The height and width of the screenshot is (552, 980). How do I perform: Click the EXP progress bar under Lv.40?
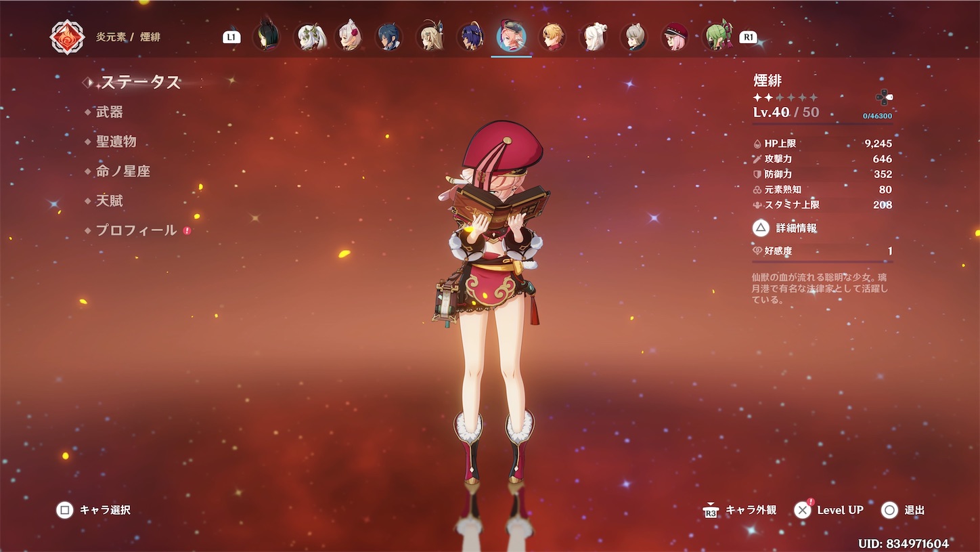(x=822, y=124)
